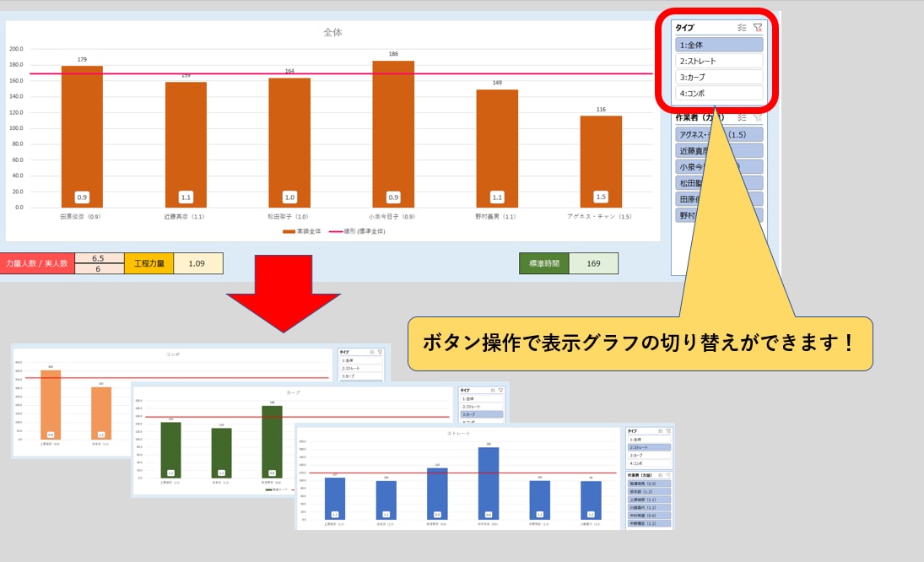Select 1:全体 in the main タイプ slicer
Viewport: 924px width, 562px height.
click(x=719, y=45)
